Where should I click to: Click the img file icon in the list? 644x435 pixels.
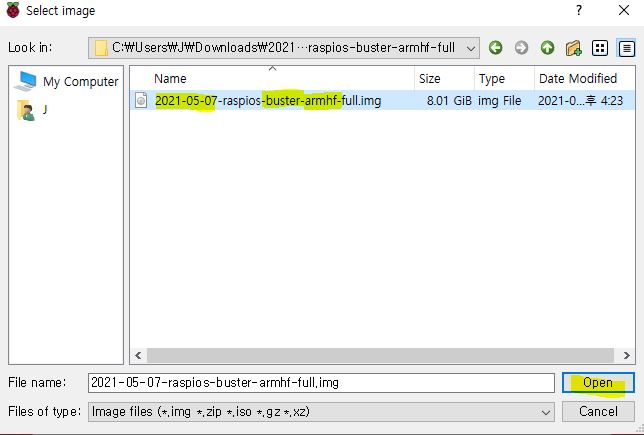141,100
